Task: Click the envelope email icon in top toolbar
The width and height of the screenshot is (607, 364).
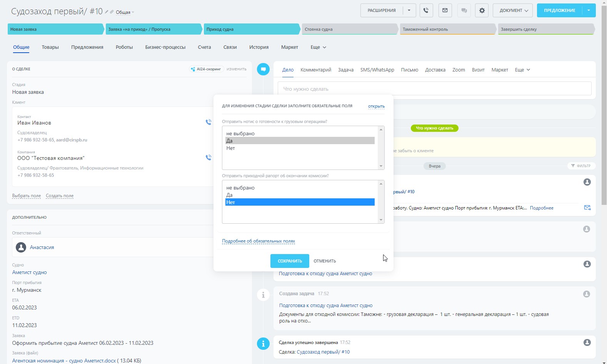Action: (445, 10)
